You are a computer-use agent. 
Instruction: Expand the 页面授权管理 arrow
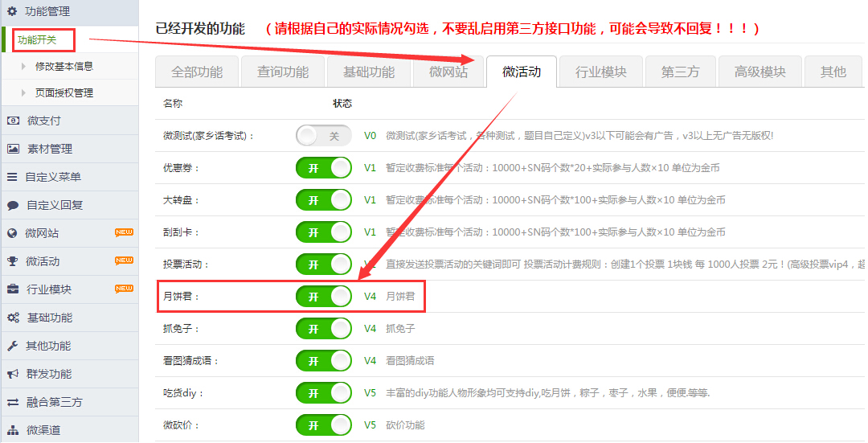tap(24, 93)
